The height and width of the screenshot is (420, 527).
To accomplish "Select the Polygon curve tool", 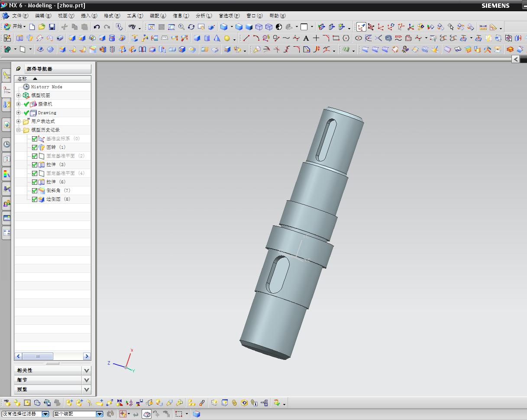I will pos(346,38).
